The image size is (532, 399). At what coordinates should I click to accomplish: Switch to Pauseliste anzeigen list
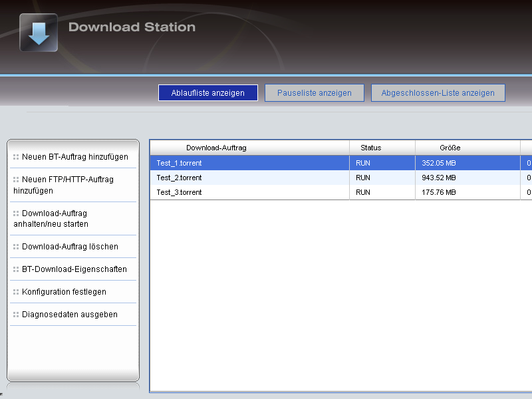315,93
